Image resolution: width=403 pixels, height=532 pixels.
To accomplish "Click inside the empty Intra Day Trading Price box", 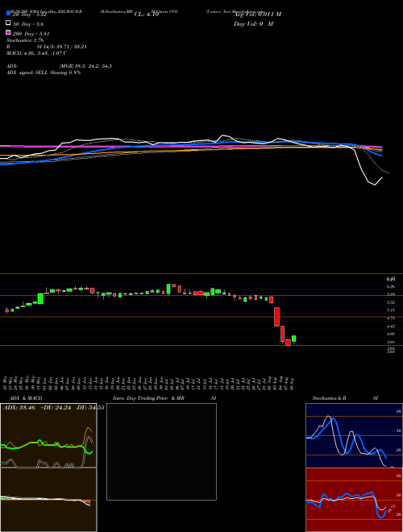I will (161, 451).
